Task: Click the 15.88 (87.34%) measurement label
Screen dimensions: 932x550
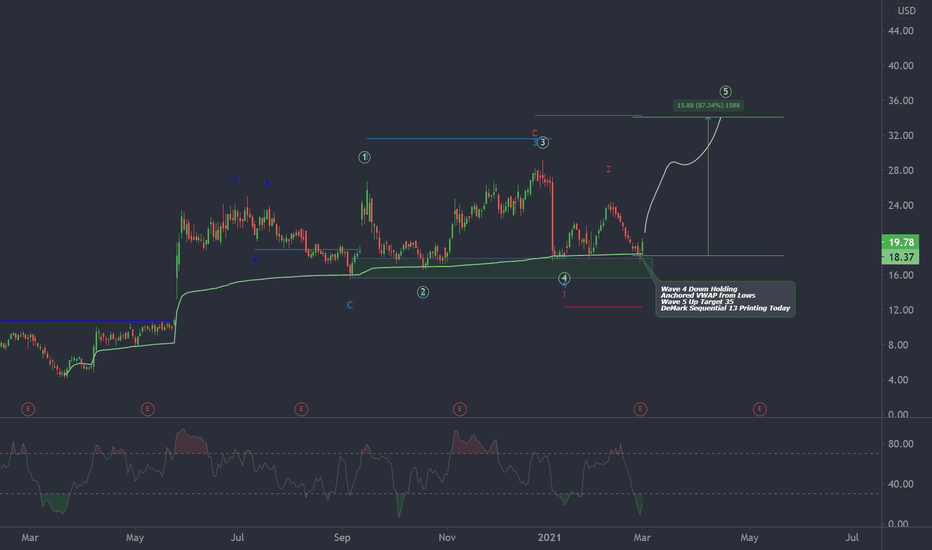Action: (x=709, y=105)
